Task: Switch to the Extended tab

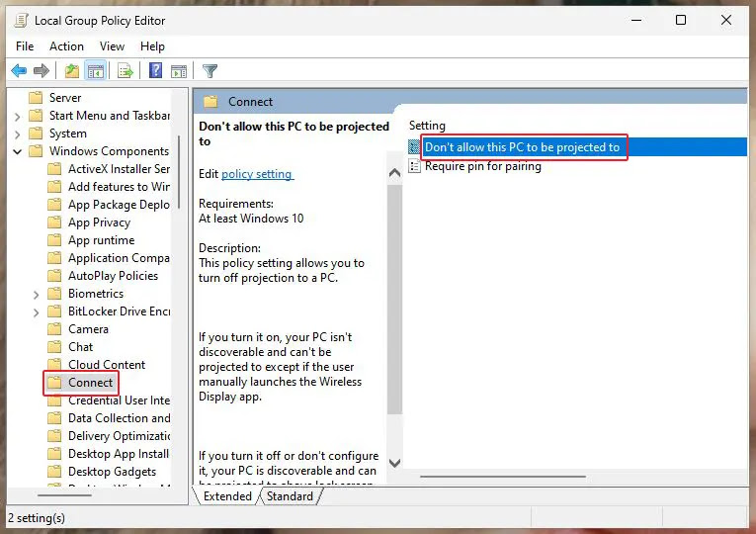Action: [227, 496]
